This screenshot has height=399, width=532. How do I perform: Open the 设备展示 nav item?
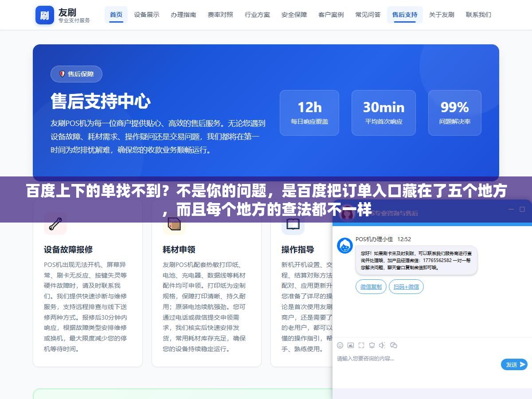[x=147, y=15]
